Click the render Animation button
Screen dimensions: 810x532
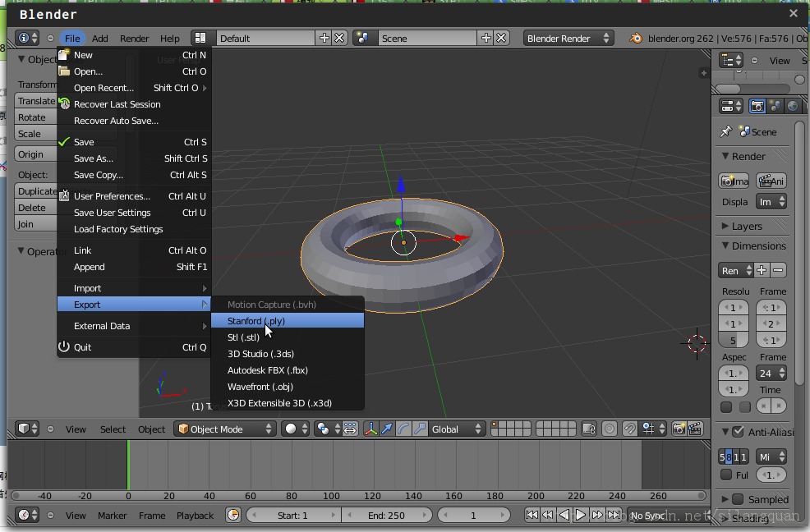[x=771, y=181]
